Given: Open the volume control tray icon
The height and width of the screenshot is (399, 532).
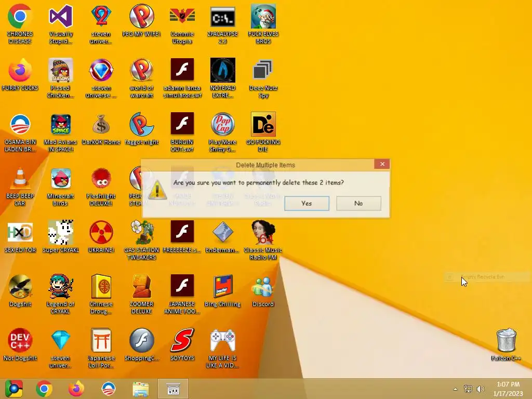Looking at the screenshot, I should coord(481,389).
